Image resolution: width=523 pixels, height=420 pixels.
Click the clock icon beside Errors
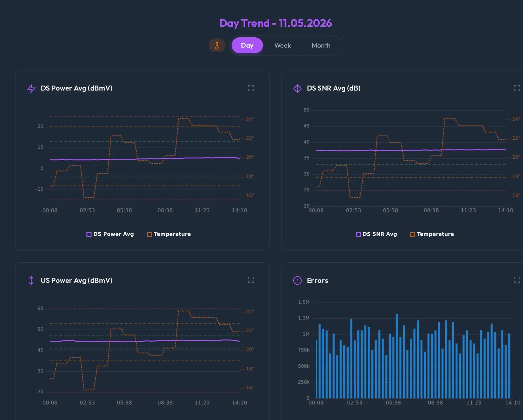click(297, 280)
